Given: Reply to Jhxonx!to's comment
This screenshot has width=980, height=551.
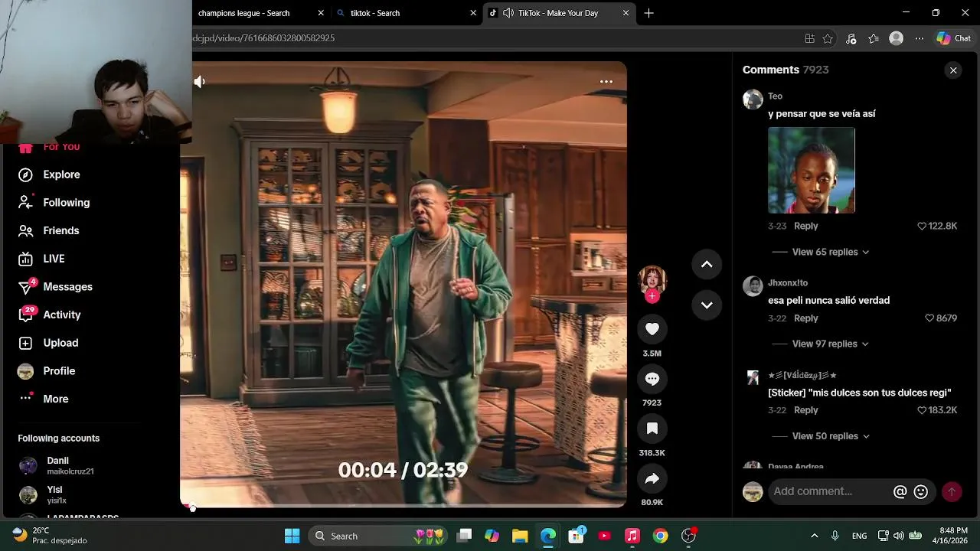Looking at the screenshot, I should [x=805, y=318].
